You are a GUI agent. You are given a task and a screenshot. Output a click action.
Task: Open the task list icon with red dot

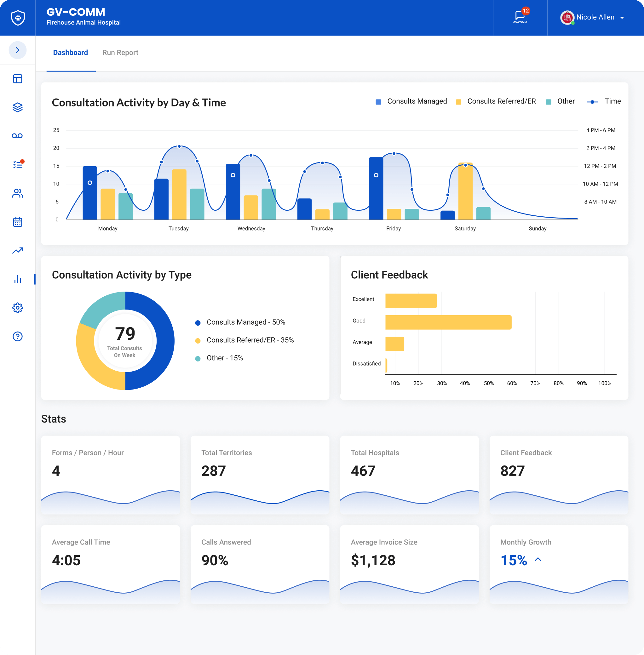18,164
